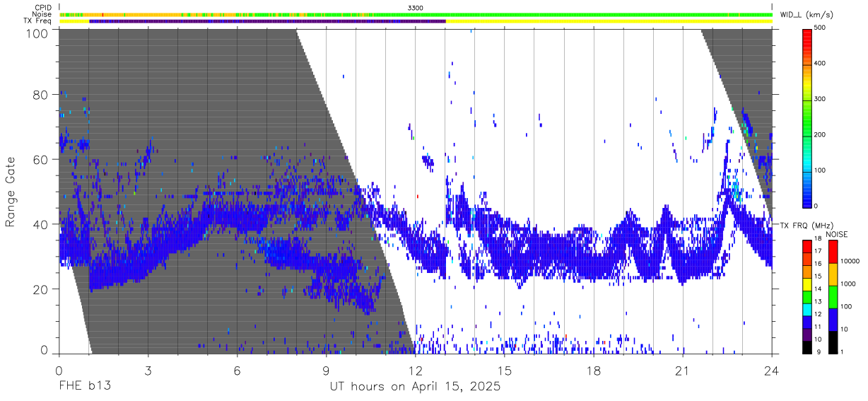This screenshot has height=401, width=868.
Task: Click the 500 tick on the width colorbar
Action: point(819,28)
